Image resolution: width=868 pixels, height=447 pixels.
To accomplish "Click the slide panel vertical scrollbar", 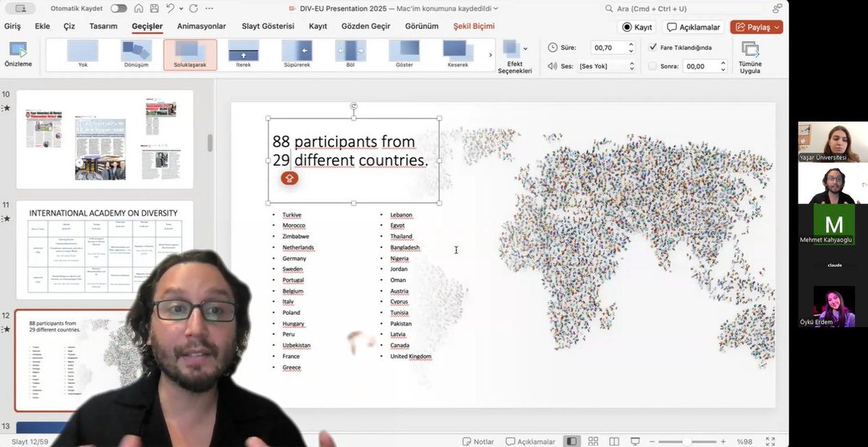I will (x=210, y=142).
